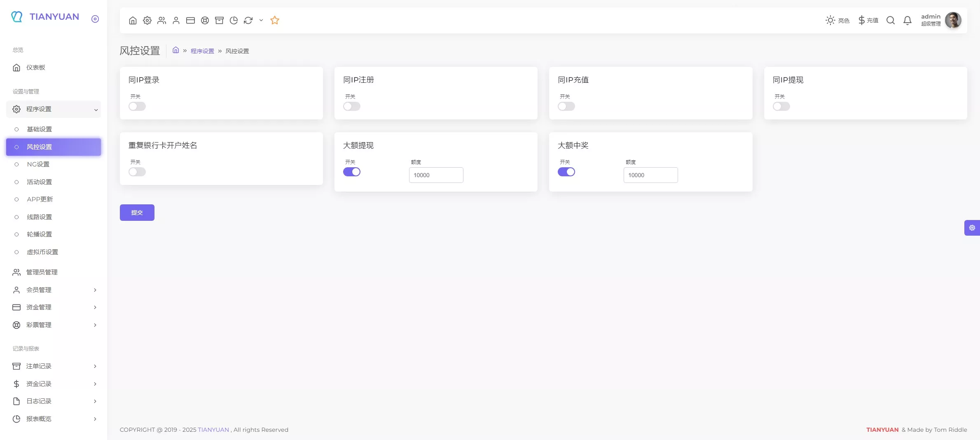Image resolution: width=980 pixels, height=440 pixels.
Task: Open the toolbar chevron dropdown
Action: coord(260,20)
